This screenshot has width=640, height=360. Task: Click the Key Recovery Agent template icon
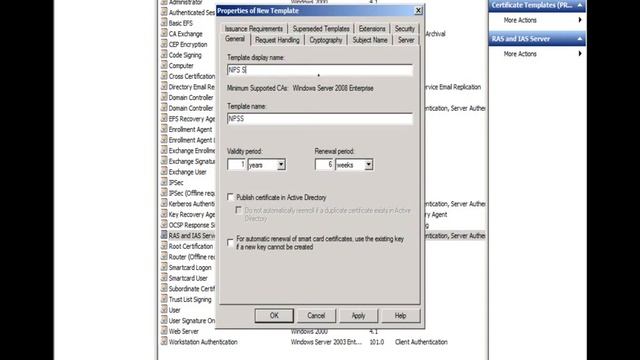[x=164, y=214]
